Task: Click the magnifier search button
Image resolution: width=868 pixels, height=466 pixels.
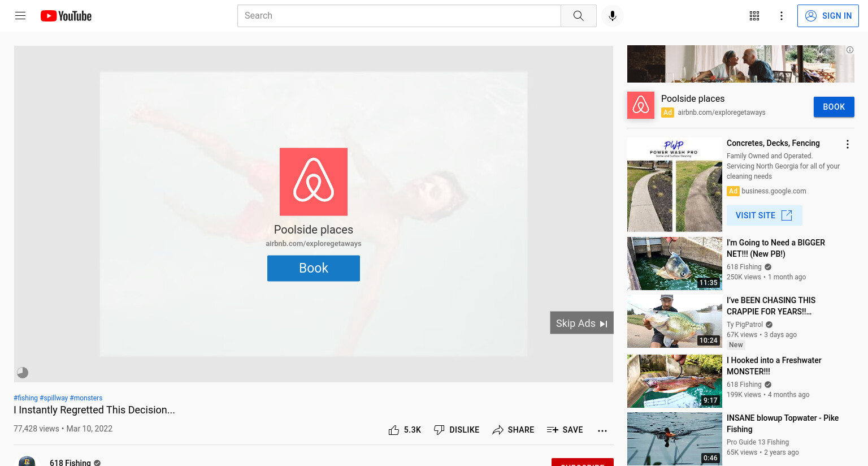Action: tap(578, 16)
